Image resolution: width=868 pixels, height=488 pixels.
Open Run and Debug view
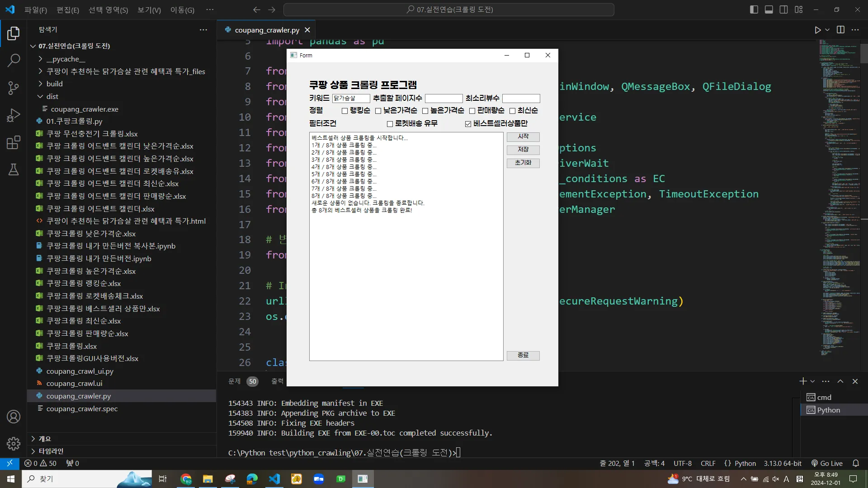click(x=14, y=115)
